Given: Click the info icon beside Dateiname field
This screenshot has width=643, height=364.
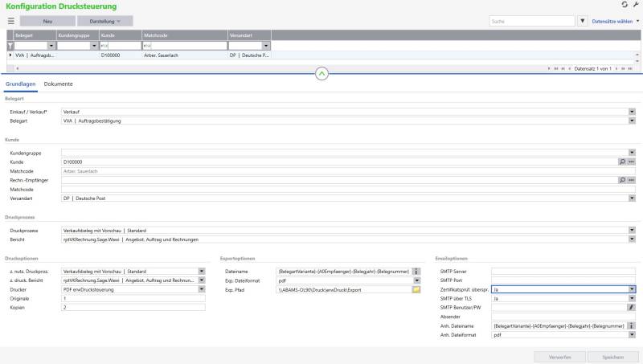Looking at the screenshot, I should (416, 271).
